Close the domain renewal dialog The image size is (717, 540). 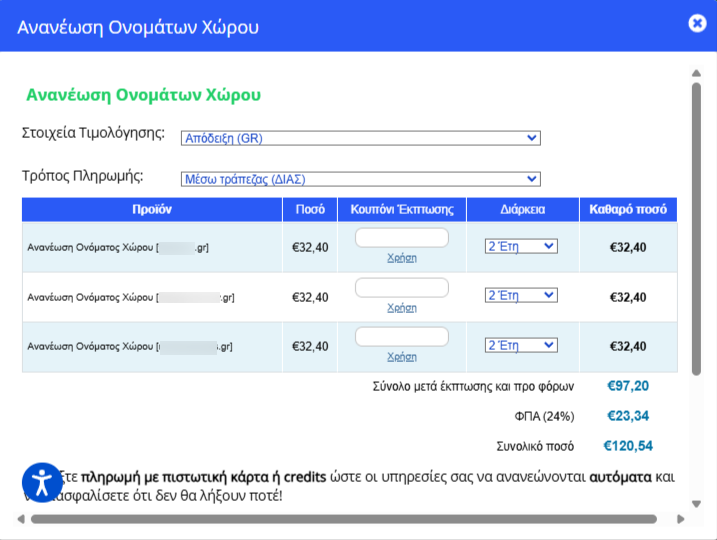click(x=697, y=24)
